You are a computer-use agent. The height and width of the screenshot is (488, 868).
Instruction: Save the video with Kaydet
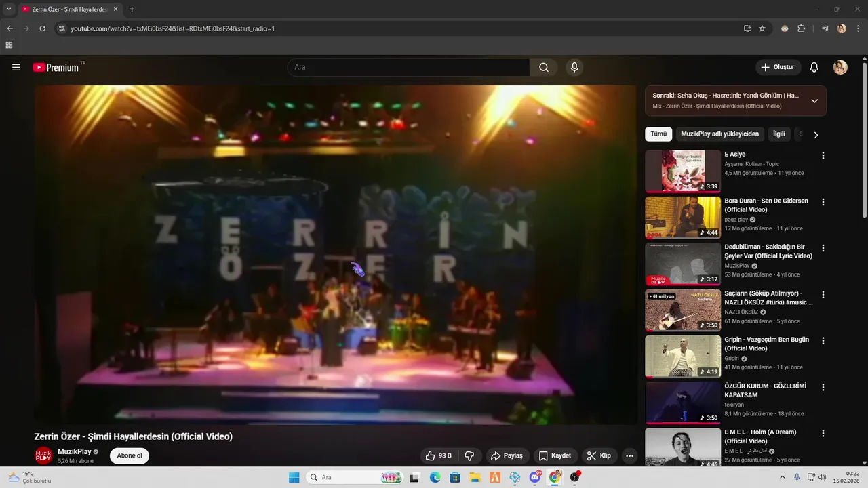[x=555, y=455]
